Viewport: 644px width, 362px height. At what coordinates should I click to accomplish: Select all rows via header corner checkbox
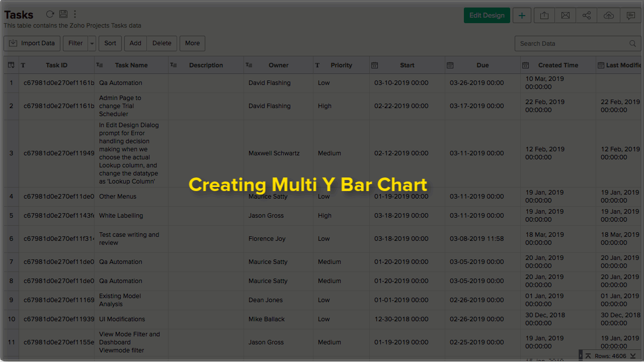pos(11,65)
